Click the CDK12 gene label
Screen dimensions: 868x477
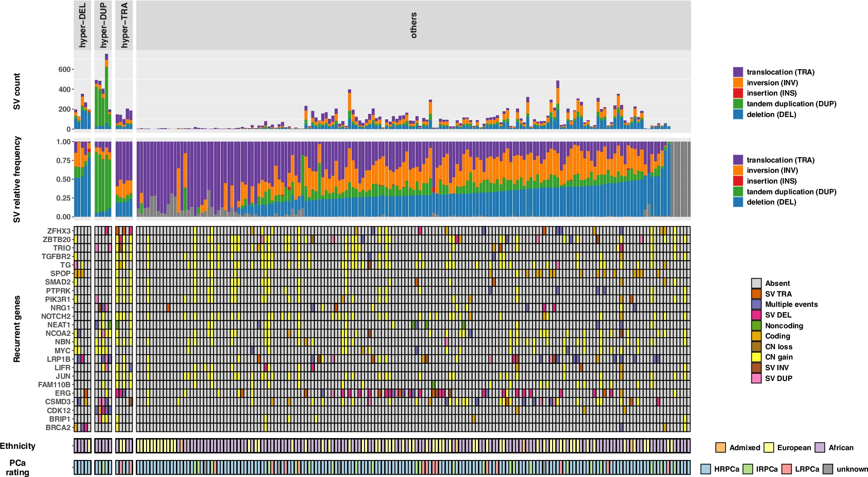coord(59,410)
